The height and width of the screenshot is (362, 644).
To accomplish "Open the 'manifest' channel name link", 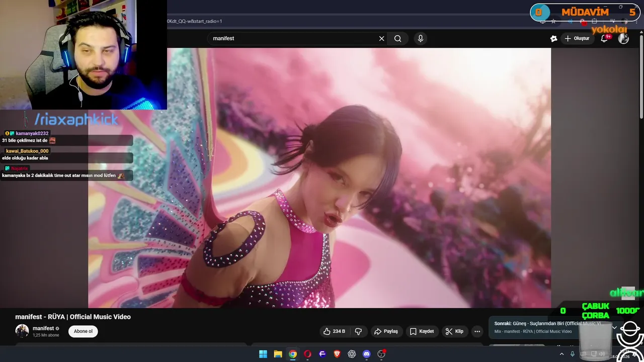I will pyautogui.click(x=43, y=328).
